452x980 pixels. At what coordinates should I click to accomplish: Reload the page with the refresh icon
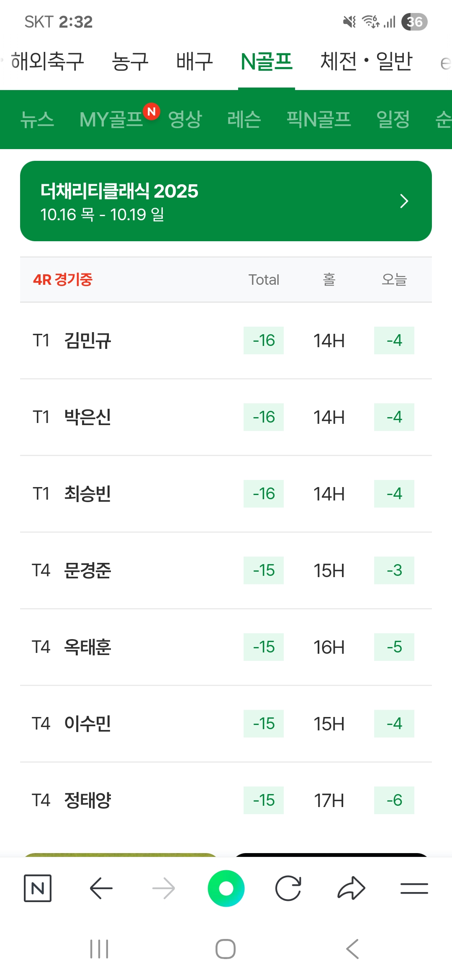pos(288,888)
